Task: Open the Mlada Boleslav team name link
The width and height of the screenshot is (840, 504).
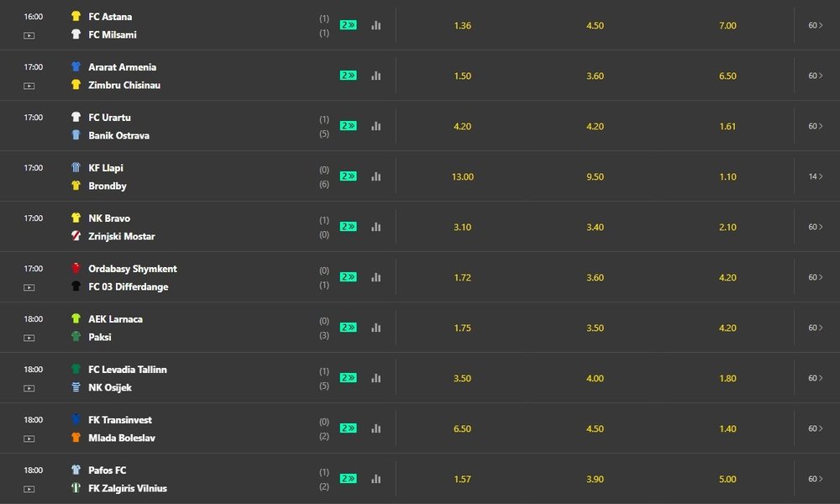Action: pos(122,438)
